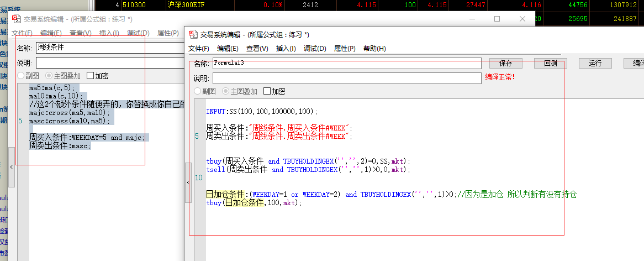Click the 周线条件 name field in back window
644x261 pixels.
click(x=110, y=48)
